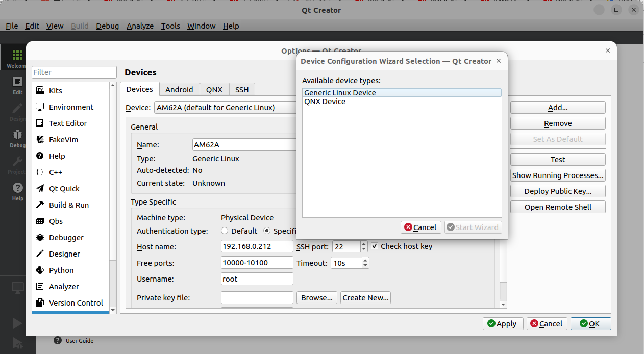Image resolution: width=644 pixels, height=354 pixels.
Task: Click the Test device button
Action: [x=558, y=160]
